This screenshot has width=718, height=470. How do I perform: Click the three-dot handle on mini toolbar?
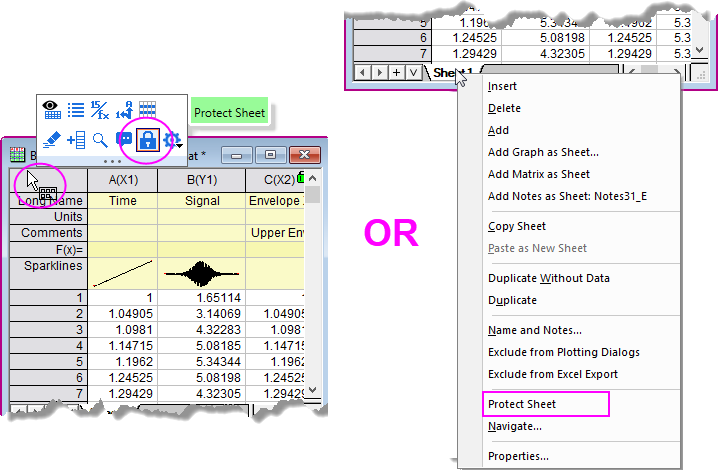tap(112, 161)
